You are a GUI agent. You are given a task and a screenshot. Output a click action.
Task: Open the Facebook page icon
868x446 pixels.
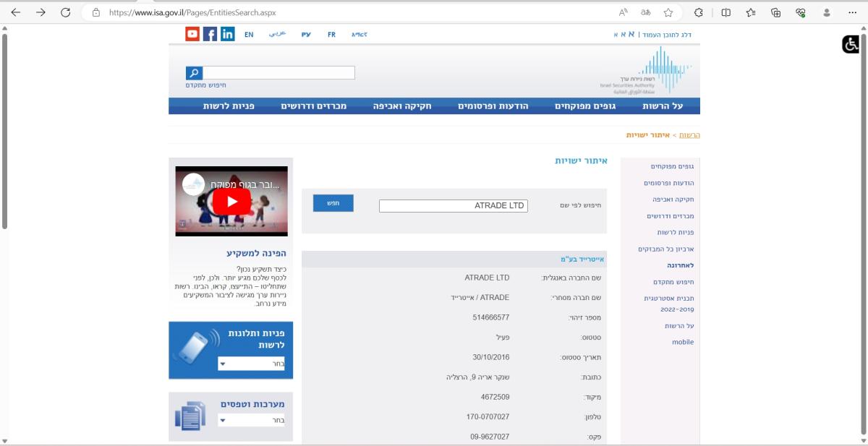pos(210,33)
